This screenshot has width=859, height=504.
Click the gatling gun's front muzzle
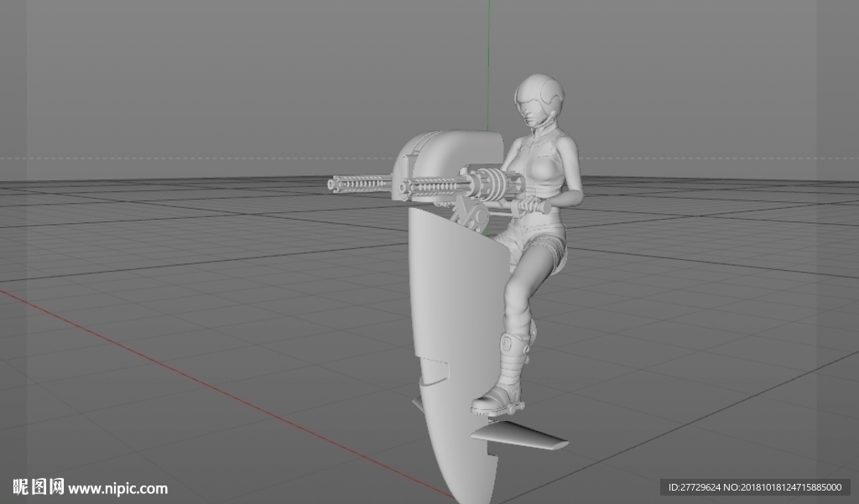tap(333, 184)
